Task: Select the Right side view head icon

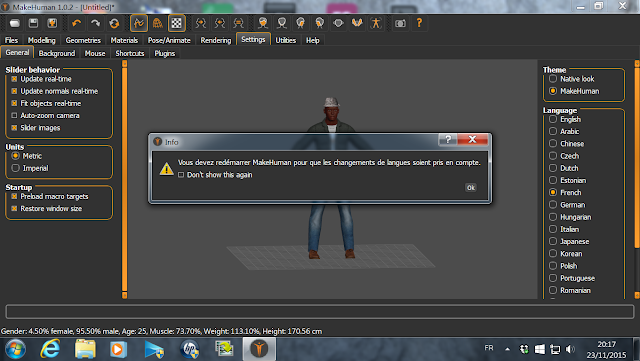Action: pyautogui.click(x=319, y=23)
